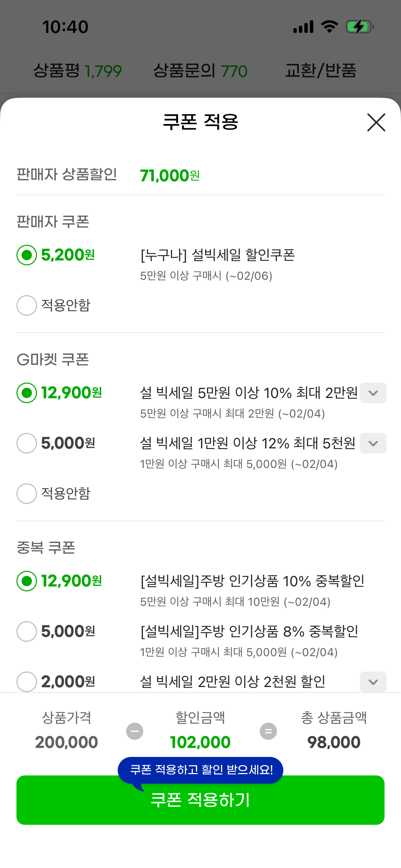
Task: Tap the minus icon beside 할인금액
Action: point(135,731)
